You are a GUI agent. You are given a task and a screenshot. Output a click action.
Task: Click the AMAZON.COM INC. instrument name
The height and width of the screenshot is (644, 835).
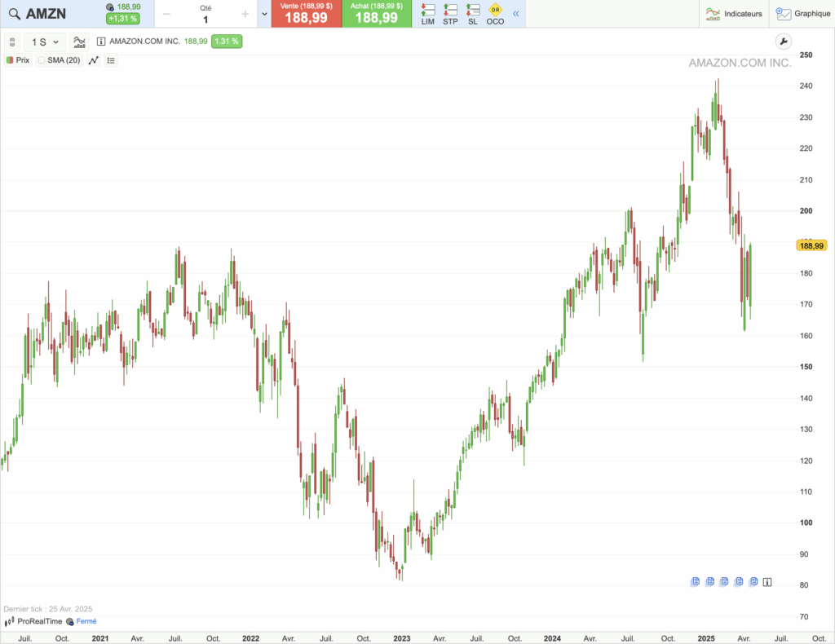[x=145, y=42]
